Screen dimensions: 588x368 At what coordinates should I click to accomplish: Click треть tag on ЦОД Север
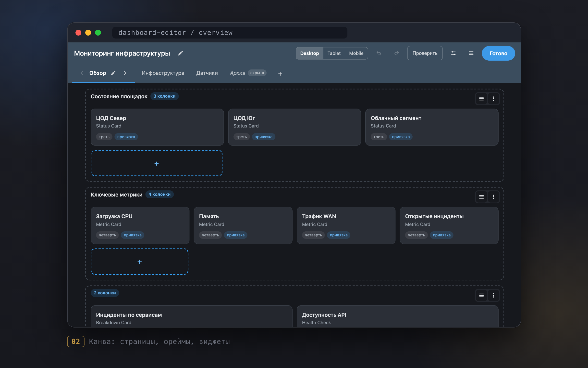tap(104, 137)
